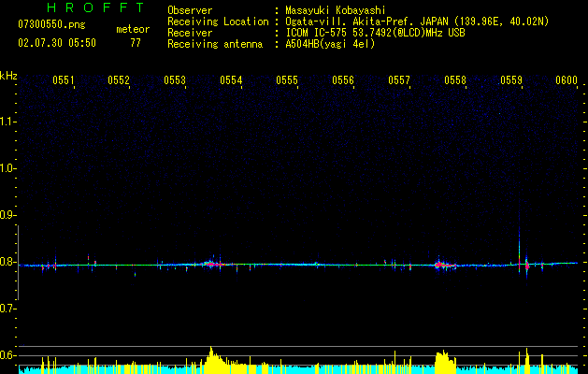The height and width of the screenshot is (374, 588).
Task: Click the 0558 time marker
Action: pyautogui.click(x=455, y=79)
